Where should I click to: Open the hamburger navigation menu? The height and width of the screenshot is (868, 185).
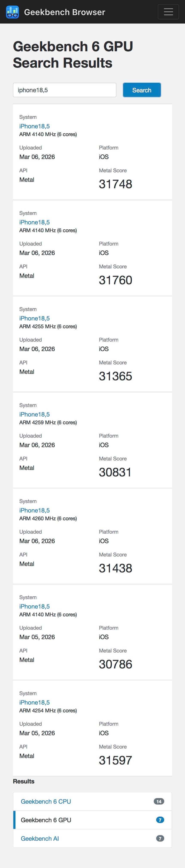point(168,12)
